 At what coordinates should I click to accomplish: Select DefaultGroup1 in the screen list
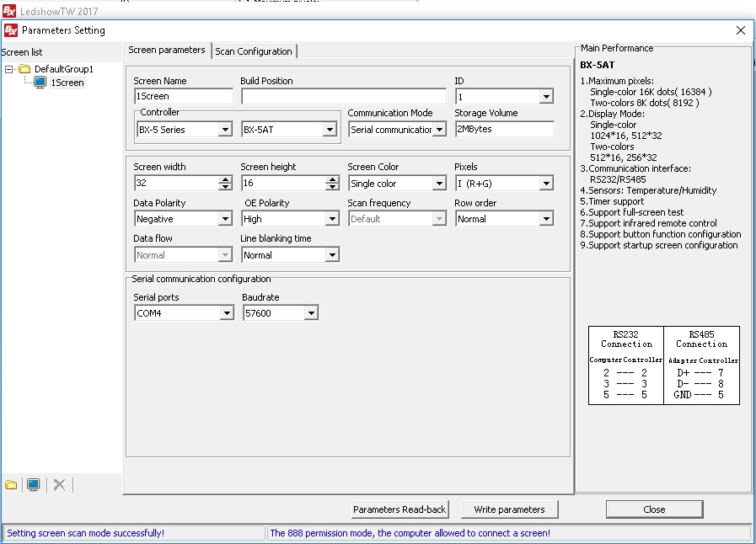point(64,69)
